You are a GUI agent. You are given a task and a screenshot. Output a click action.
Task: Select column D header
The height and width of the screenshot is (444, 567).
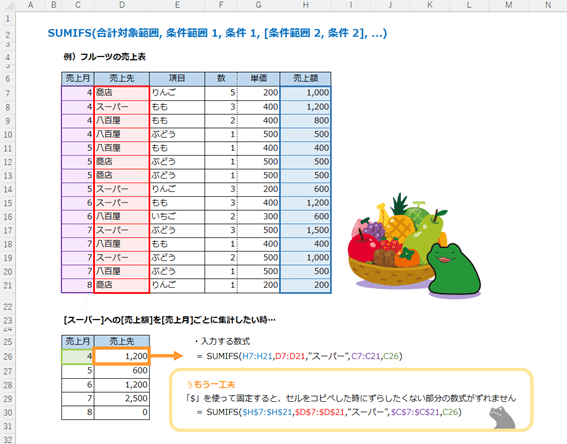click(122, 5)
